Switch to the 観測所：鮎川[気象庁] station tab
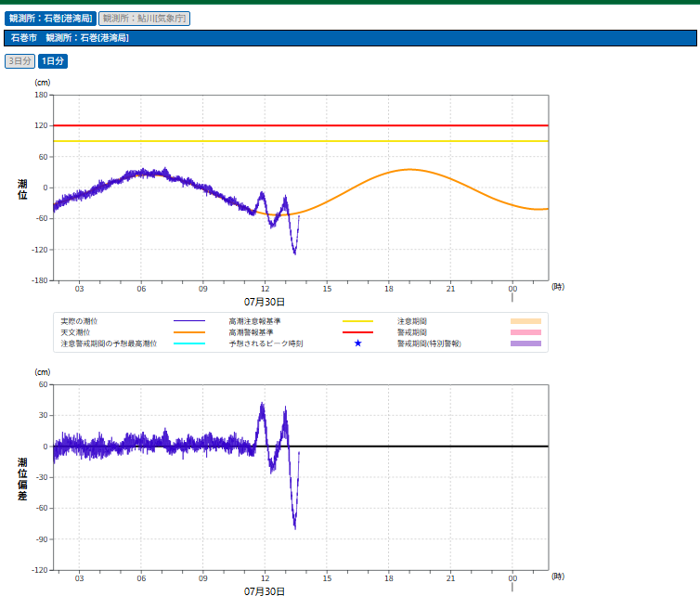The width and height of the screenshot is (700, 596). [x=144, y=18]
